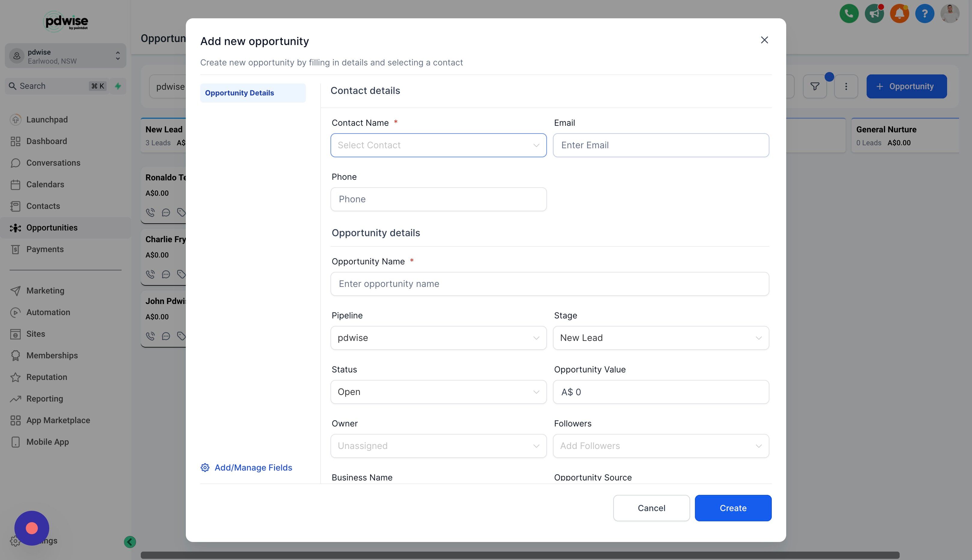Image resolution: width=972 pixels, height=560 pixels.
Task: Open the user profile avatar
Action: (949, 14)
